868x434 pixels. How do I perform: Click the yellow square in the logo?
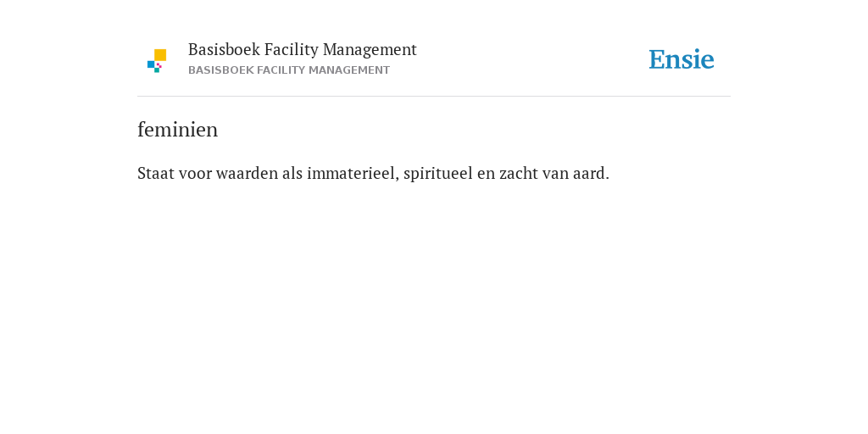click(160, 55)
